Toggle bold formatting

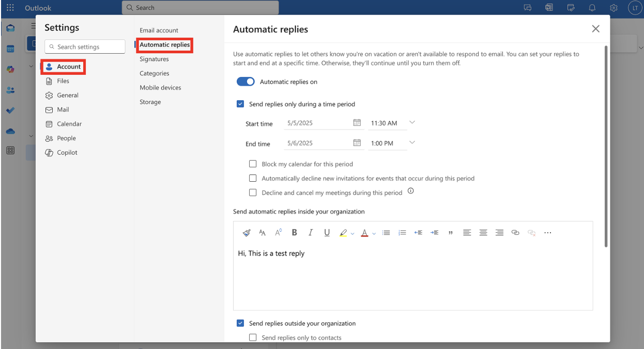coord(294,233)
